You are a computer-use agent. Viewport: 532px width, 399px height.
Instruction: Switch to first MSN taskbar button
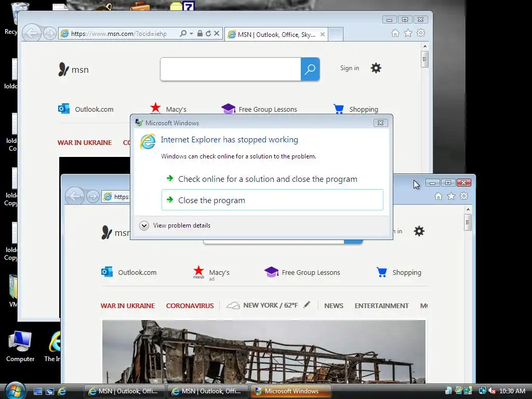[125, 391]
